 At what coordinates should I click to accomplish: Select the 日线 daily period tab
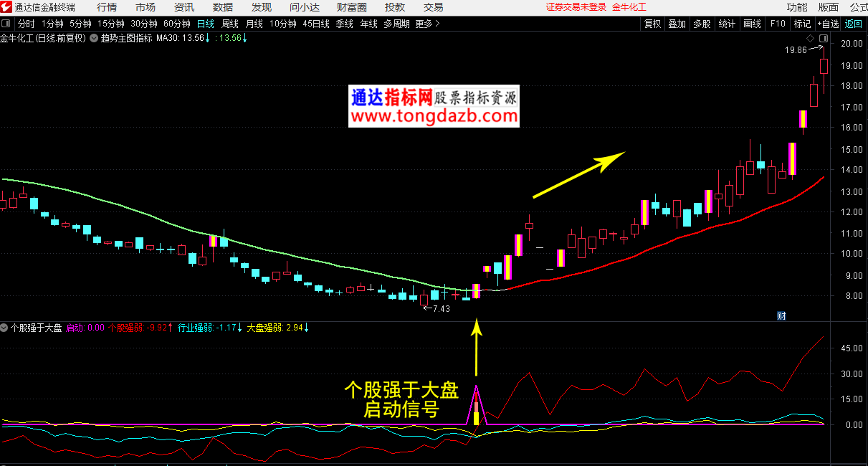click(x=206, y=24)
